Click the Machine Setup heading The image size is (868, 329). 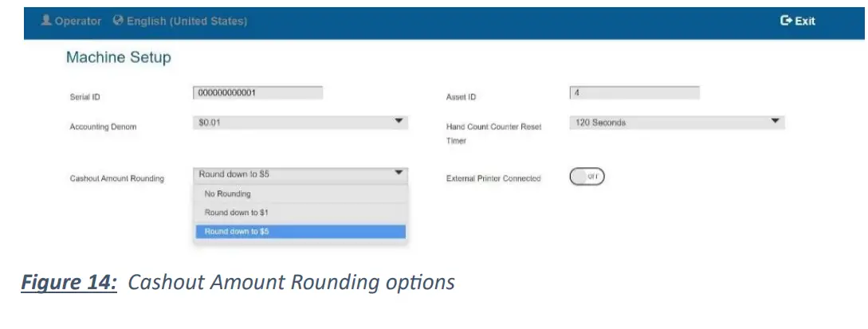[x=118, y=57]
